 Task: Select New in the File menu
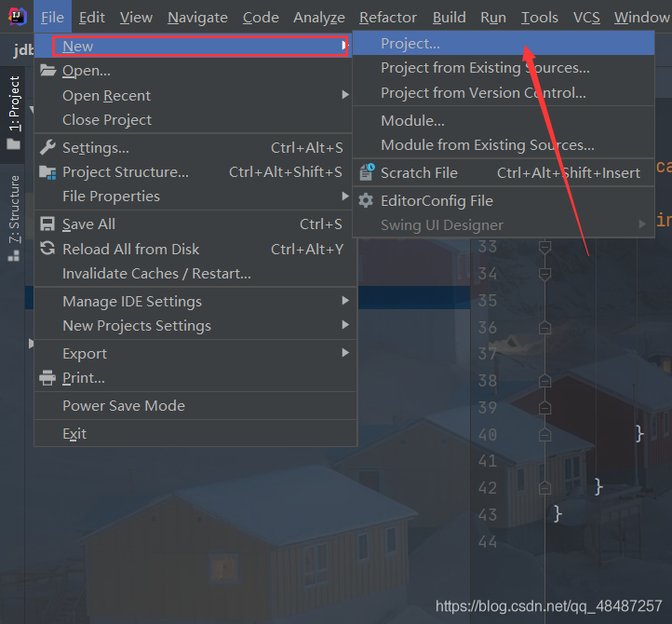193,46
